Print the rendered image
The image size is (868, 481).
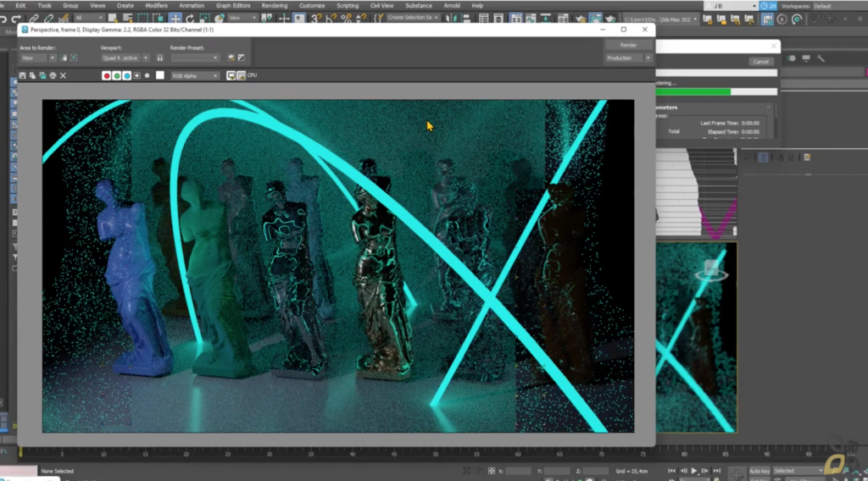[x=53, y=75]
